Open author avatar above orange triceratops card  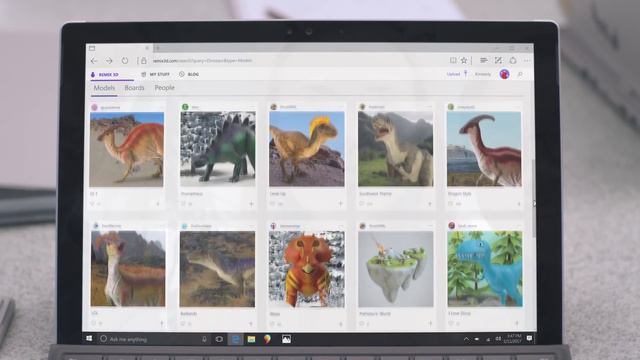click(x=273, y=226)
